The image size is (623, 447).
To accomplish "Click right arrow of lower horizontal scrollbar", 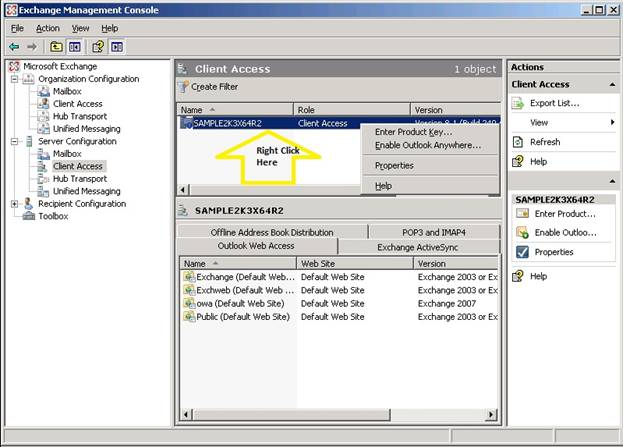I will [x=491, y=415].
